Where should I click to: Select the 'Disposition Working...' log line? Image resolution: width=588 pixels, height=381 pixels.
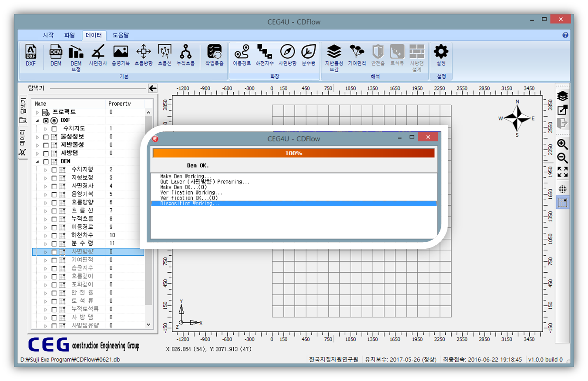click(293, 204)
